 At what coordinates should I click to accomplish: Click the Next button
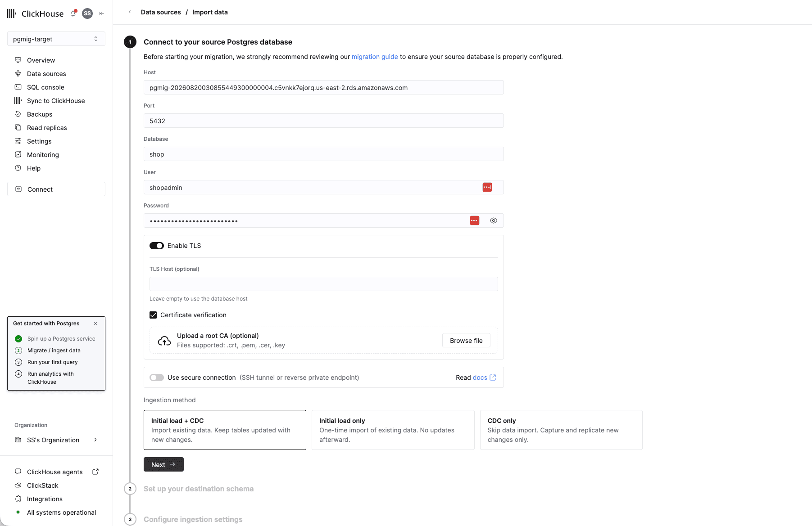(x=163, y=464)
